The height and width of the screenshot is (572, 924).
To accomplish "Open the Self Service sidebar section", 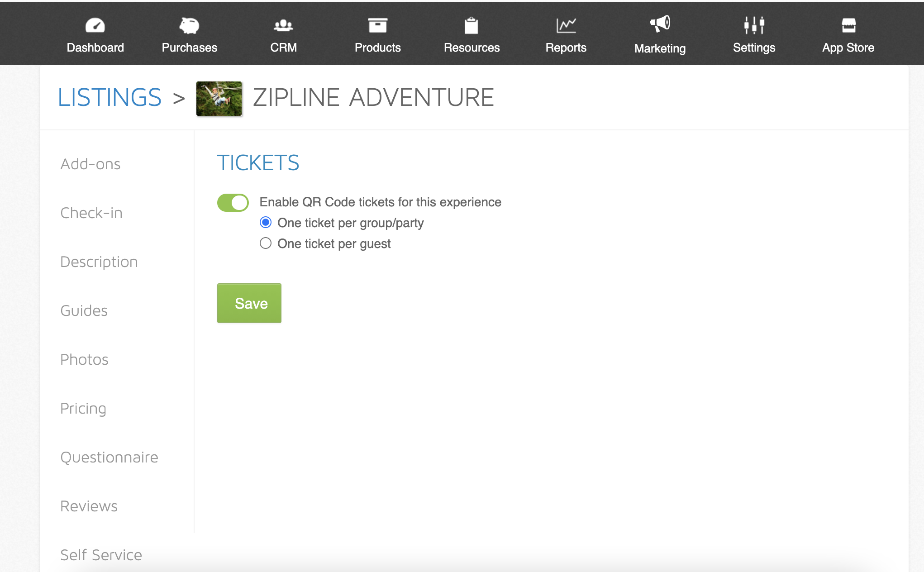I will (x=101, y=555).
